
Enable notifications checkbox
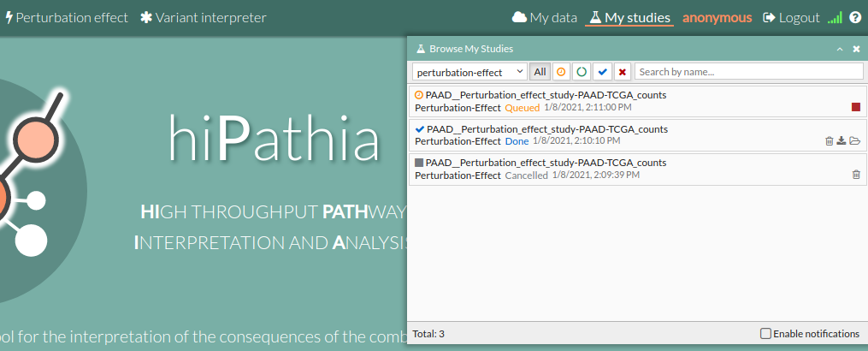[766, 334]
